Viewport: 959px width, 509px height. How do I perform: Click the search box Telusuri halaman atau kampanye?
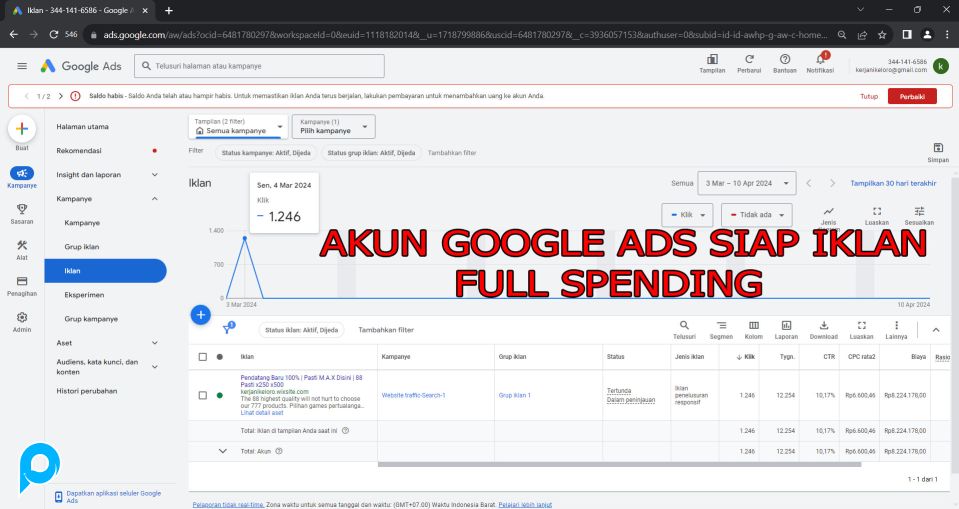pyautogui.click(x=264, y=66)
